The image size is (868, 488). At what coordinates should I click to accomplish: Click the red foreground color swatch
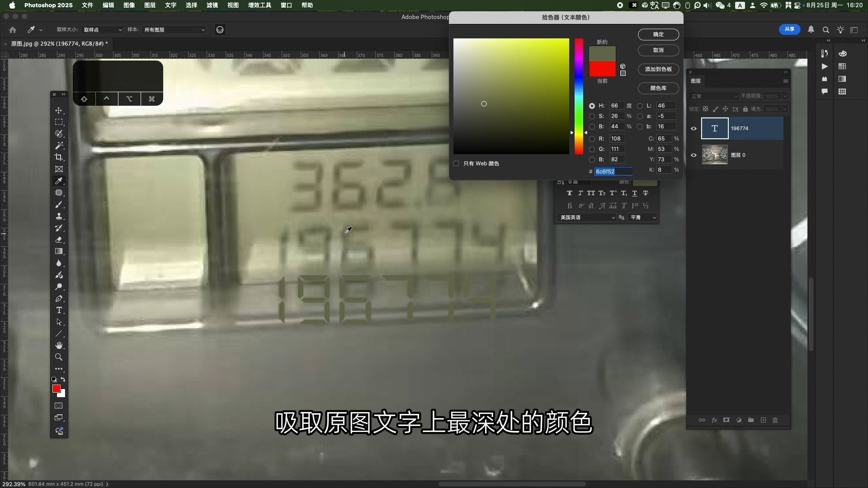tap(56, 389)
